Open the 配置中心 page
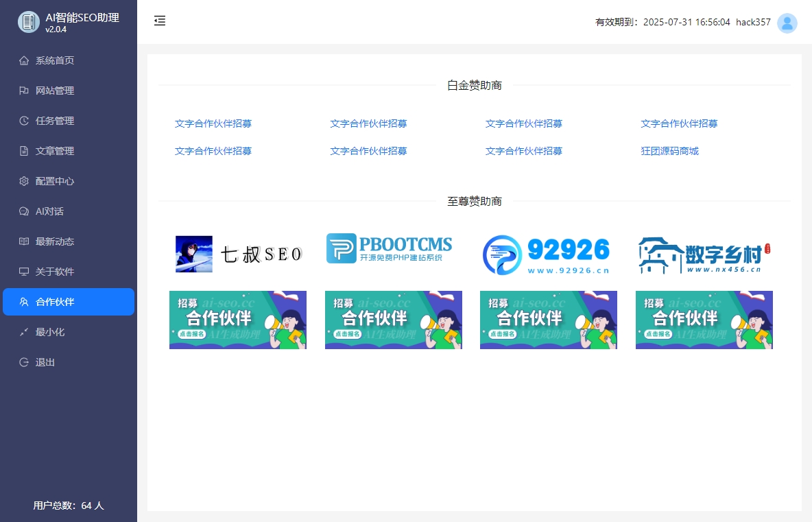The image size is (812, 522). pyautogui.click(x=69, y=181)
